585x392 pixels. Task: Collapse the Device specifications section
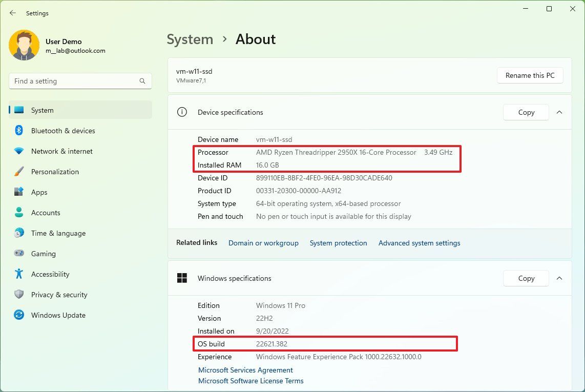coord(559,112)
